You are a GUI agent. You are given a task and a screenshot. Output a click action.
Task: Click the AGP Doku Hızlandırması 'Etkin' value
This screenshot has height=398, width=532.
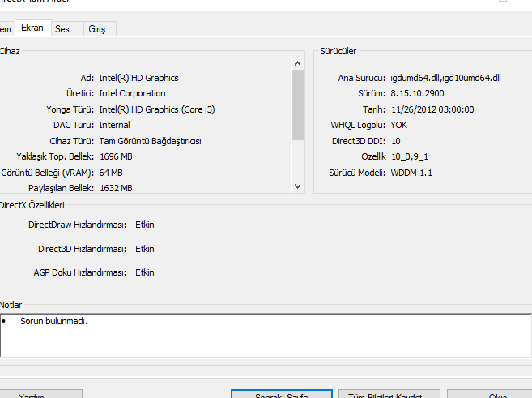pyautogui.click(x=145, y=272)
